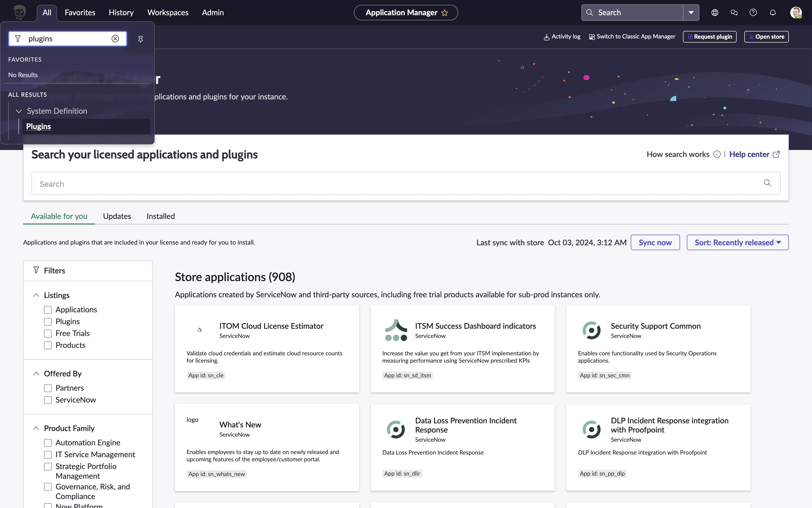Open the Activity log

(x=562, y=37)
